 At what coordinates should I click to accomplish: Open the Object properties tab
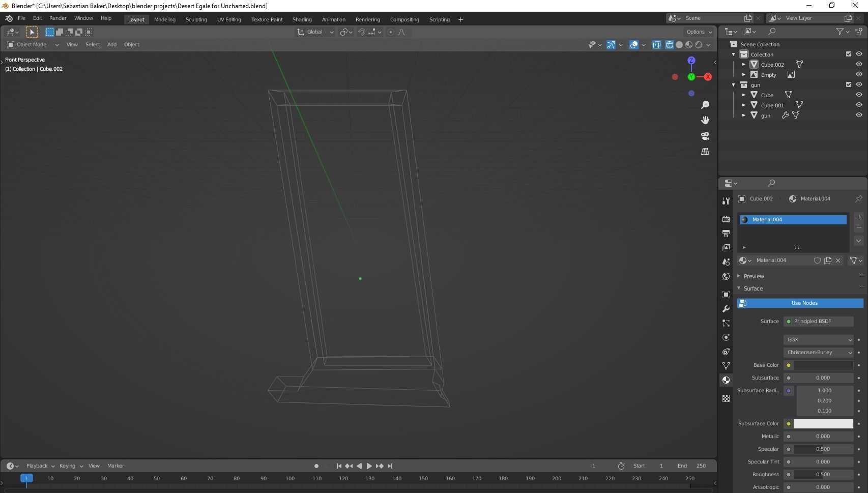726,295
